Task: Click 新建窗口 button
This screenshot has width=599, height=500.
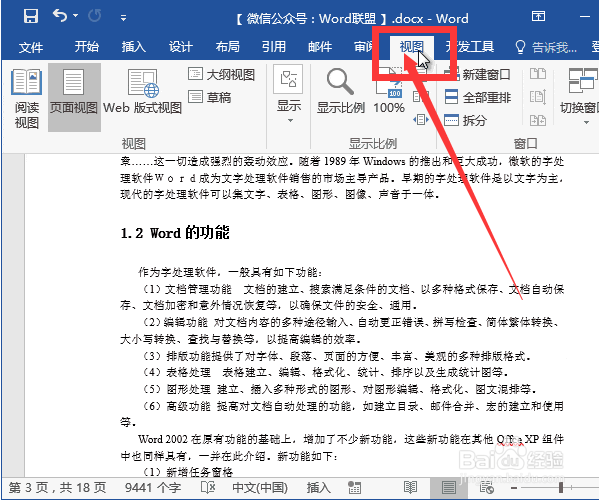Action: (x=477, y=74)
